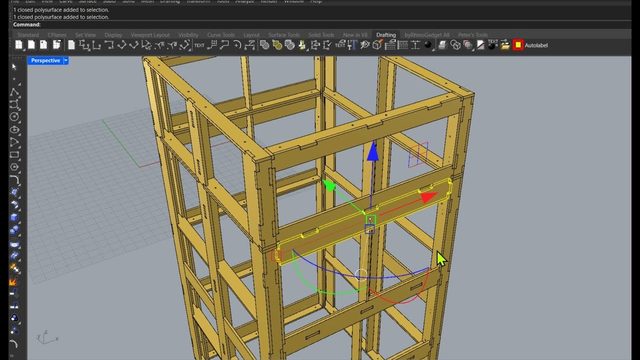Open the Perspective viewport dropdown arrow
This screenshot has height=360, width=640.
click(x=66, y=60)
